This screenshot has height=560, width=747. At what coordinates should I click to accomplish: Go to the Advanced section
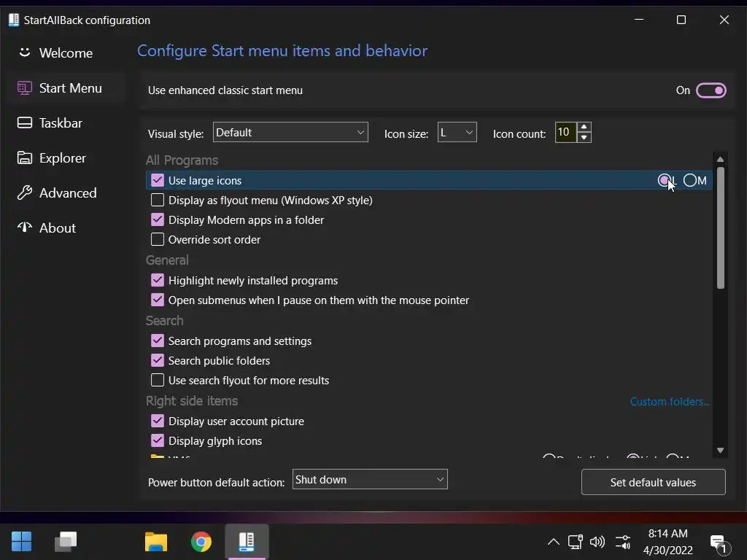click(x=66, y=192)
